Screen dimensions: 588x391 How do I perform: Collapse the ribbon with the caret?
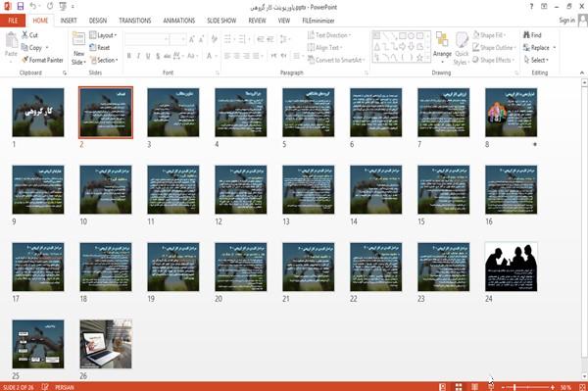click(x=581, y=73)
